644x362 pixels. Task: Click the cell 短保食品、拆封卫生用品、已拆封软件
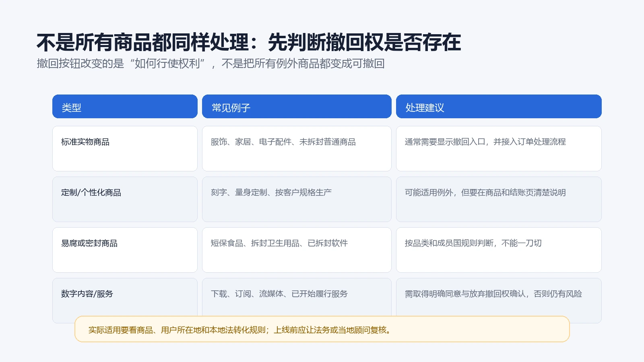[x=297, y=250]
